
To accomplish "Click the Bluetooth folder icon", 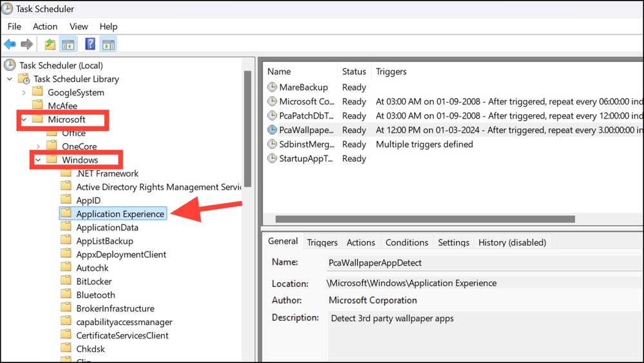I will [x=66, y=295].
